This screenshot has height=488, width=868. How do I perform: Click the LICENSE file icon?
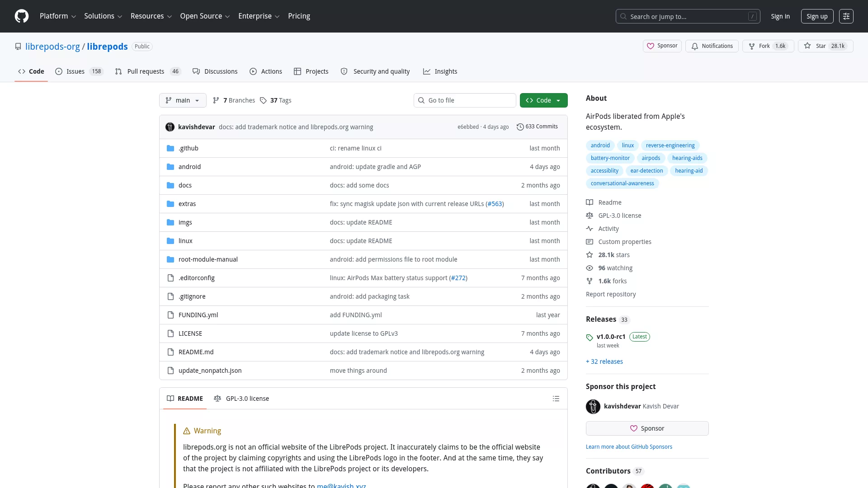170,333
